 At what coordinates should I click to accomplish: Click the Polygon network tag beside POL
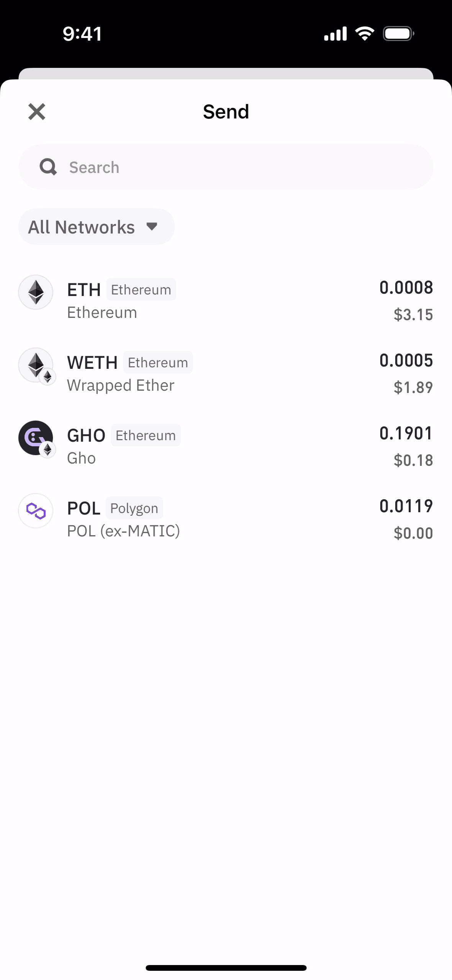[x=134, y=508]
